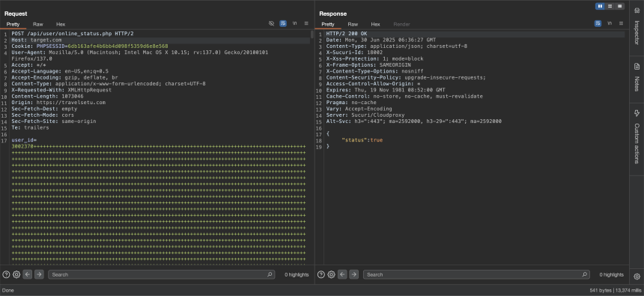Click the POST /api/user/online_status.php request line
644x296 pixels.
73,34
